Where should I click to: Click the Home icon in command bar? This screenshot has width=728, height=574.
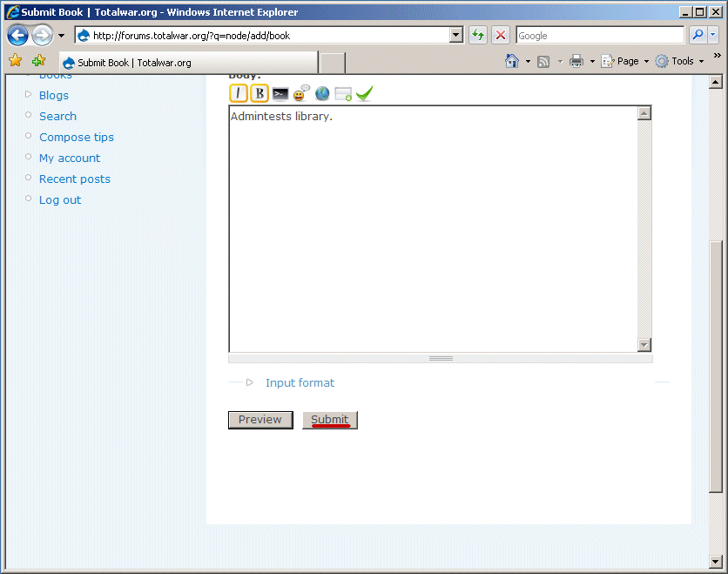512,61
